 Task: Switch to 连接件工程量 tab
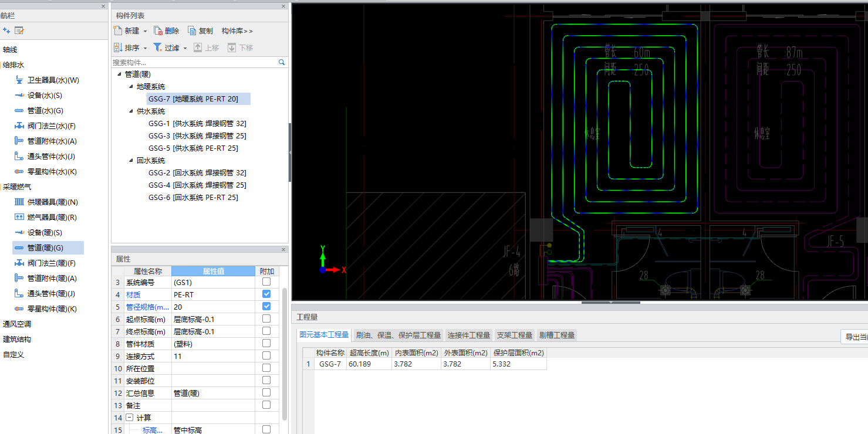pos(469,335)
